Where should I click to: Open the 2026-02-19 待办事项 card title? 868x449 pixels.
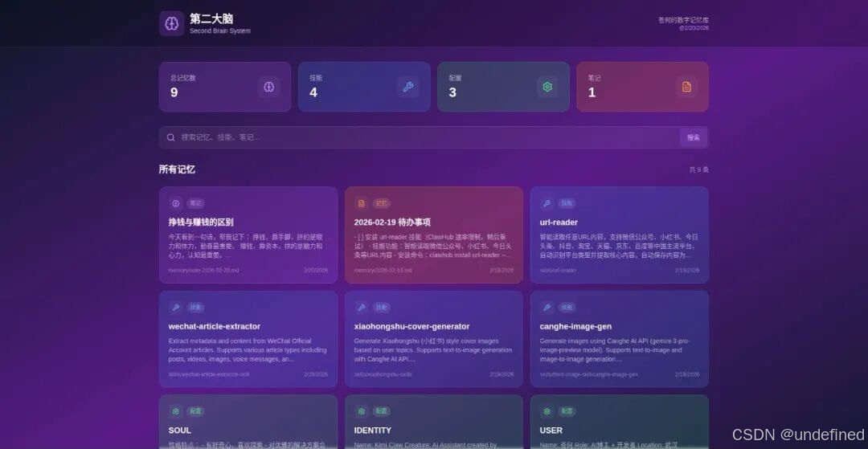coord(392,222)
